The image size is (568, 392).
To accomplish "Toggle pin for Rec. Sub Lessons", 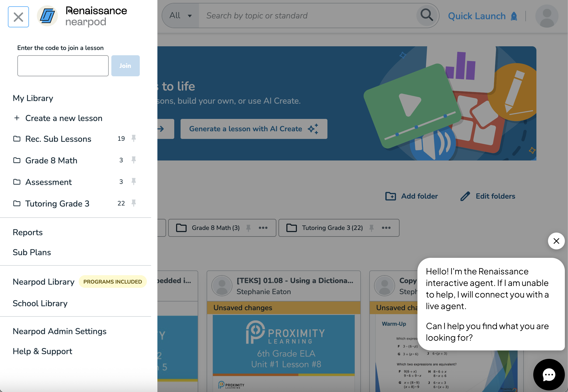I will click(134, 138).
